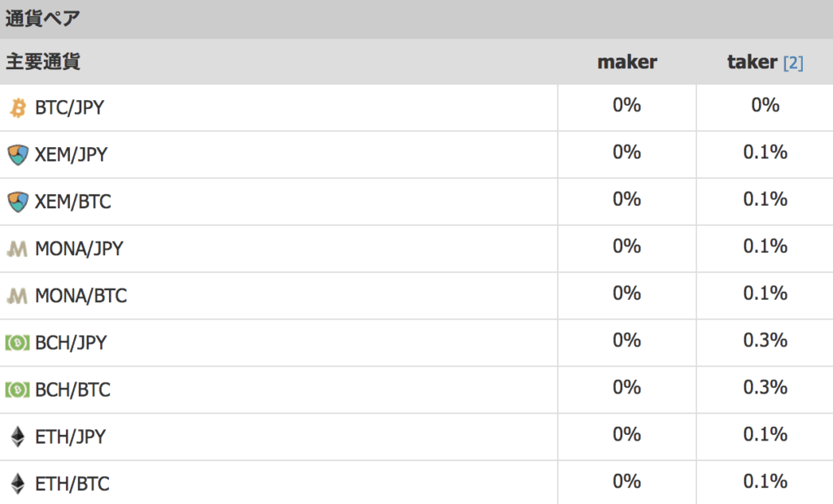Click the BCH/JPY taker fee 0.3%
Image resolution: width=833 pixels, height=504 pixels.
(x=765, y=341)
